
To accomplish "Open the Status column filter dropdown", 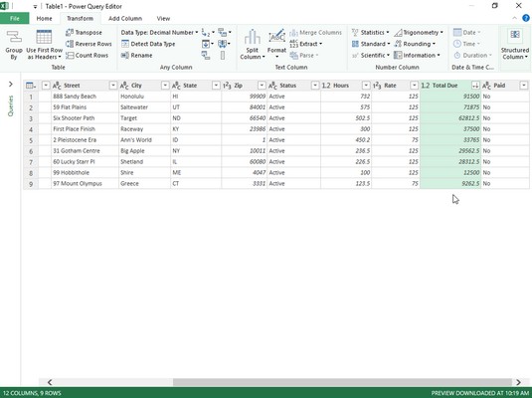I will pyautogui.click(x=315, y=86).
